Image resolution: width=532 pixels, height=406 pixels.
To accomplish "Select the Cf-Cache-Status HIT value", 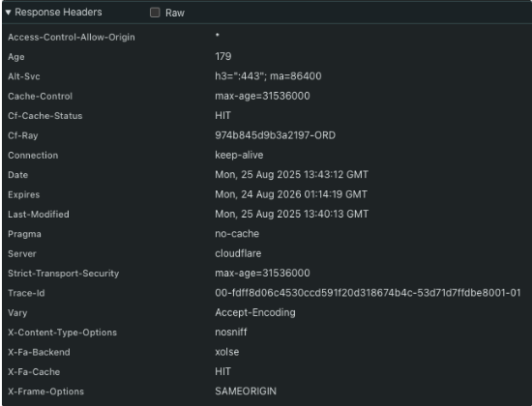I will (x=222, y=115).
